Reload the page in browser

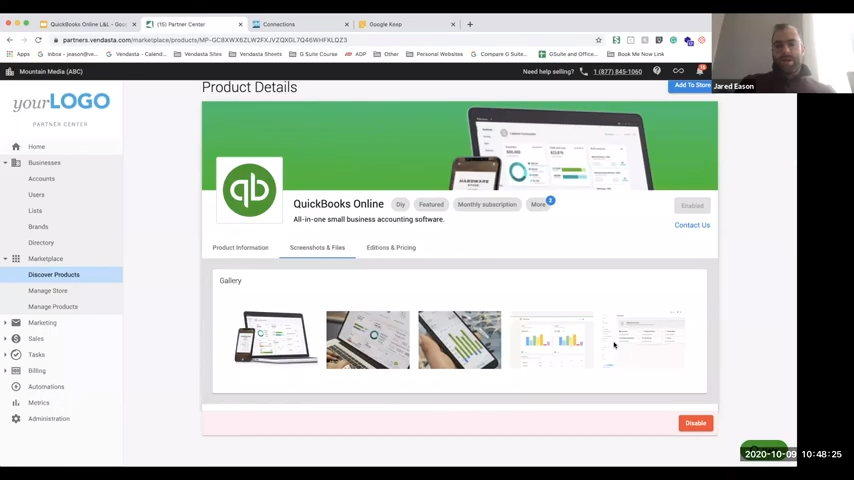pos(38,40)
